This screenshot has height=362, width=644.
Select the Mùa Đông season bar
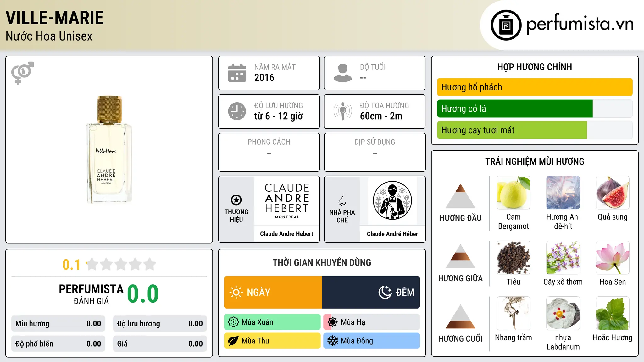372,341
